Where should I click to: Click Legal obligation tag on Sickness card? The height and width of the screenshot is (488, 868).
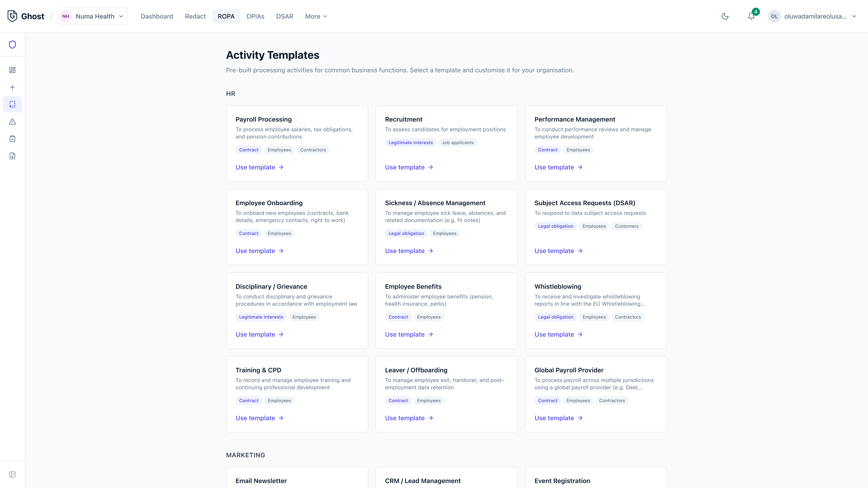click(406, 233)
